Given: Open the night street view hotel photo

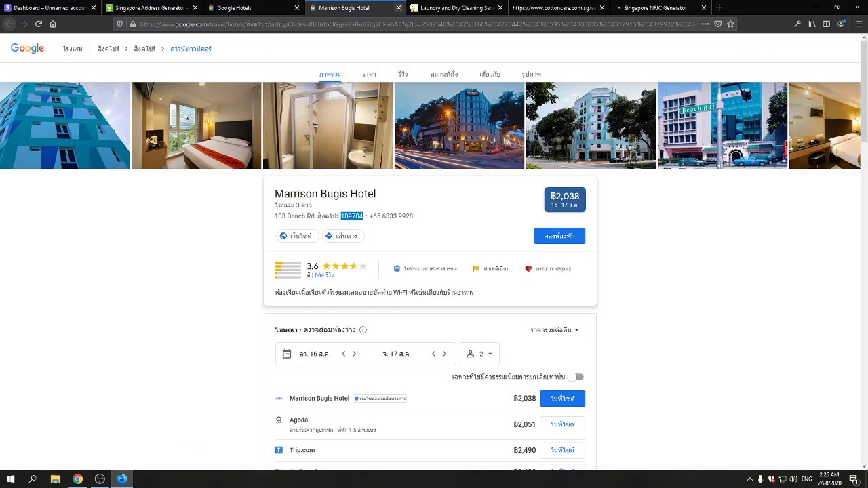Looking at the screenshot, I should click(459, 125).
